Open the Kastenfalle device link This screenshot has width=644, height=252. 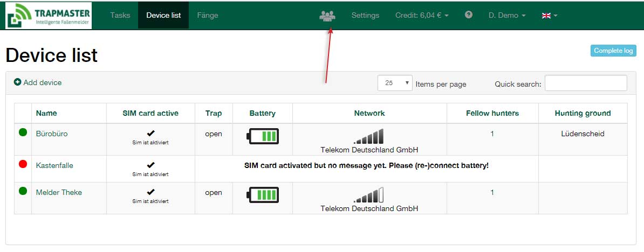click(x=54, y=165)
